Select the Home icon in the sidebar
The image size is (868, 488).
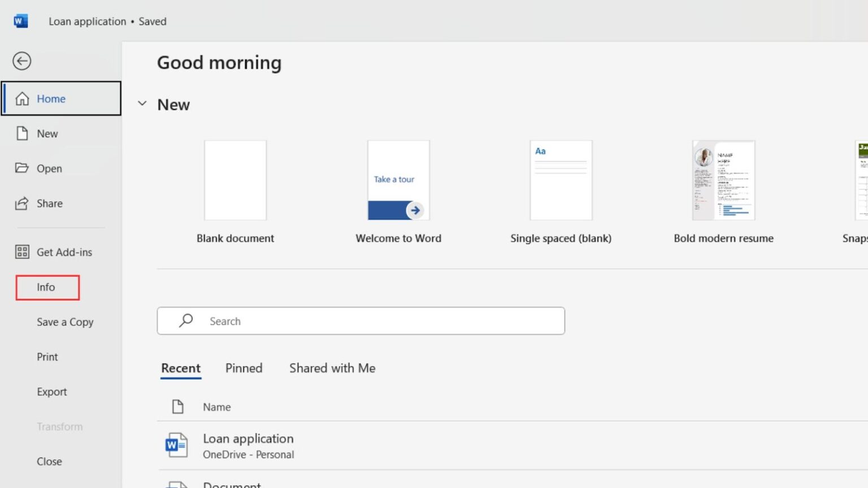[22, 98]
